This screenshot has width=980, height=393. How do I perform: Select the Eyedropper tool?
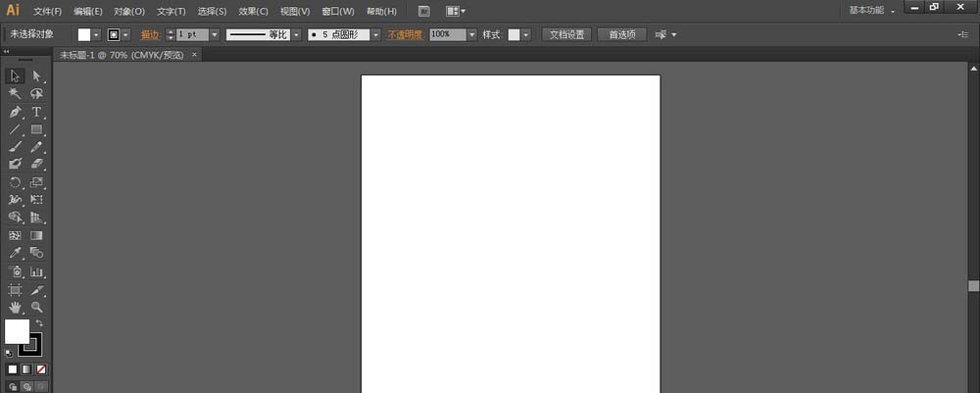(16, 253)
